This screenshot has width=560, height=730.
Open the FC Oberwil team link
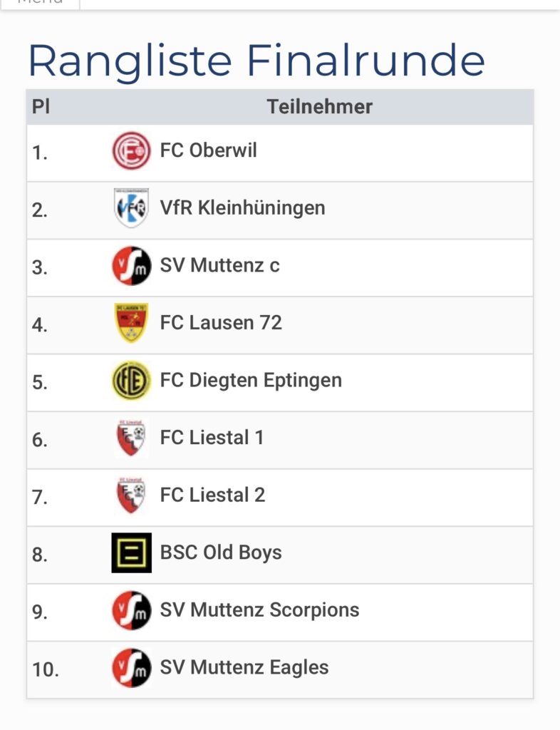[x=209, y=150]
